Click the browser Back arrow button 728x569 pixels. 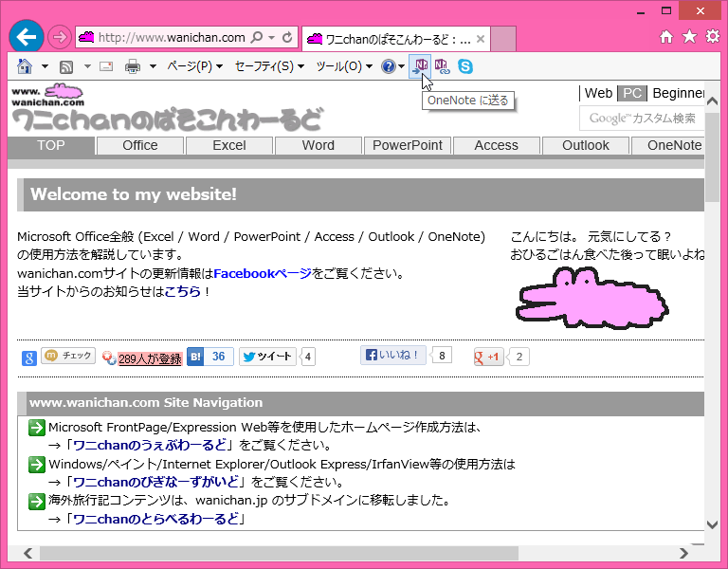tap(27, 37)
